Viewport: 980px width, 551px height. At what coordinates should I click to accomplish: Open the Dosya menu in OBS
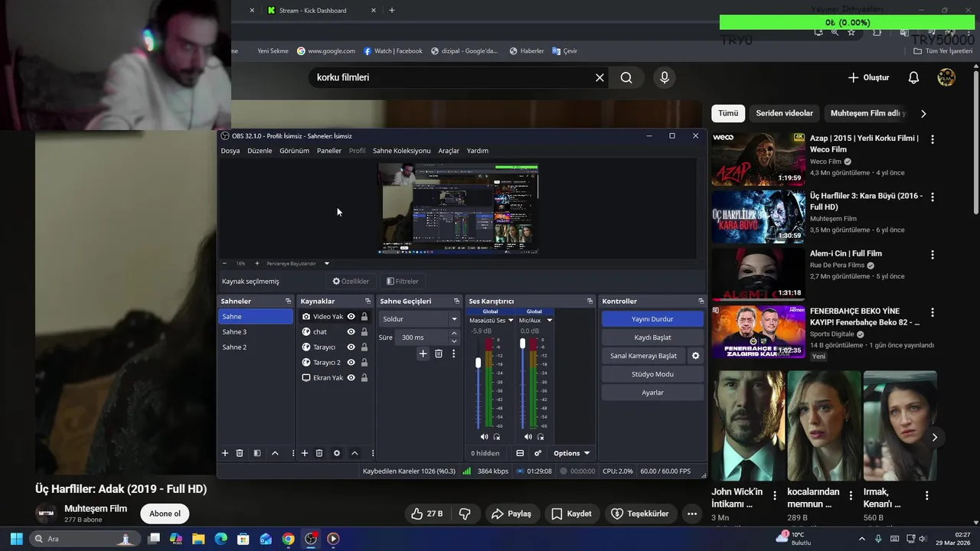pyautogui.click(x=230, y=151)
